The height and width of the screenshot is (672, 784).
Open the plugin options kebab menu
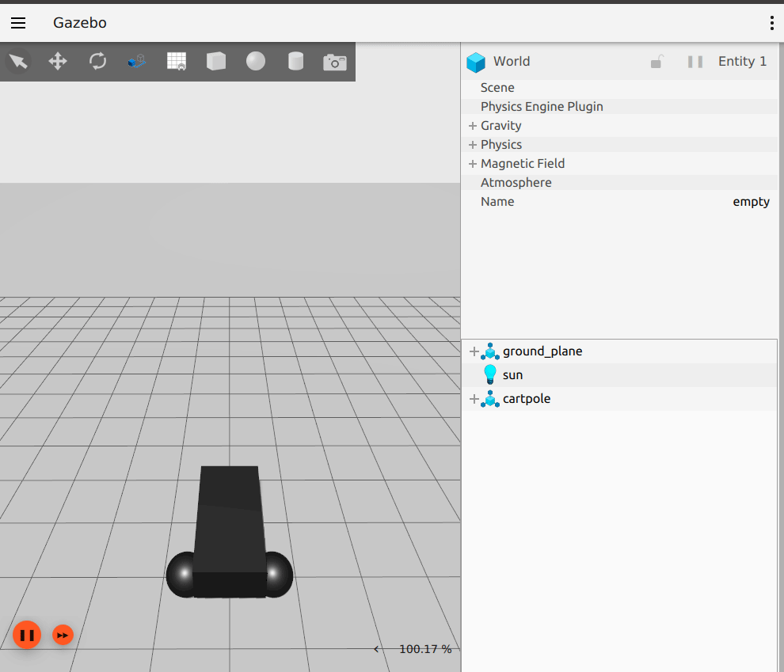[772, 23]
